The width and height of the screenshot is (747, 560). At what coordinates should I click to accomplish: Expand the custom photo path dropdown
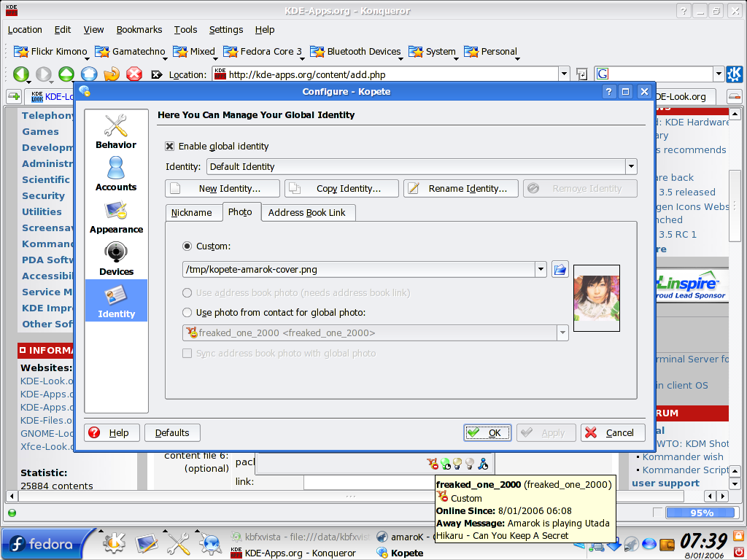coord(541,270)
